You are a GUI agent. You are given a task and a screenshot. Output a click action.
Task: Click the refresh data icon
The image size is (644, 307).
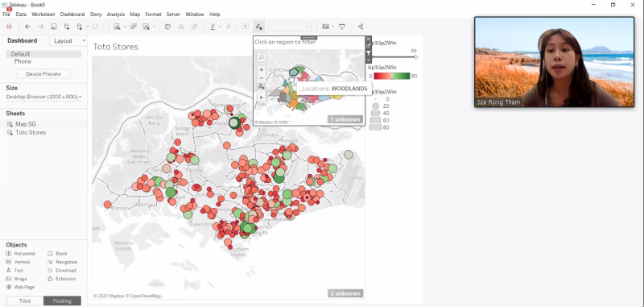95,27
